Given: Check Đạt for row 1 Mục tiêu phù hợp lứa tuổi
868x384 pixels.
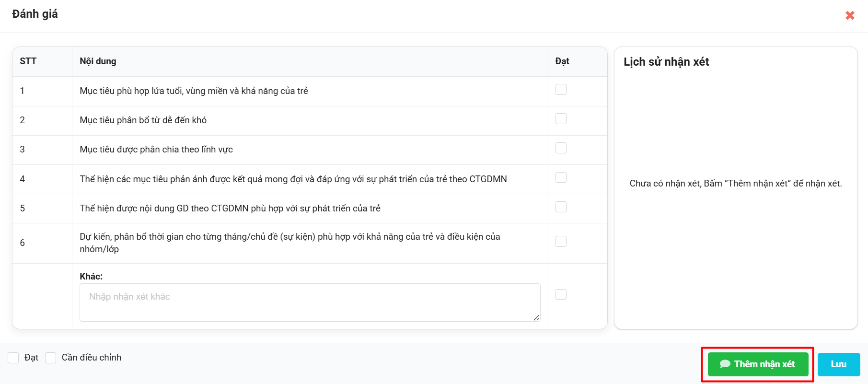Looking at the screenshot, I should pyautogui.click(x=561, y=90).
